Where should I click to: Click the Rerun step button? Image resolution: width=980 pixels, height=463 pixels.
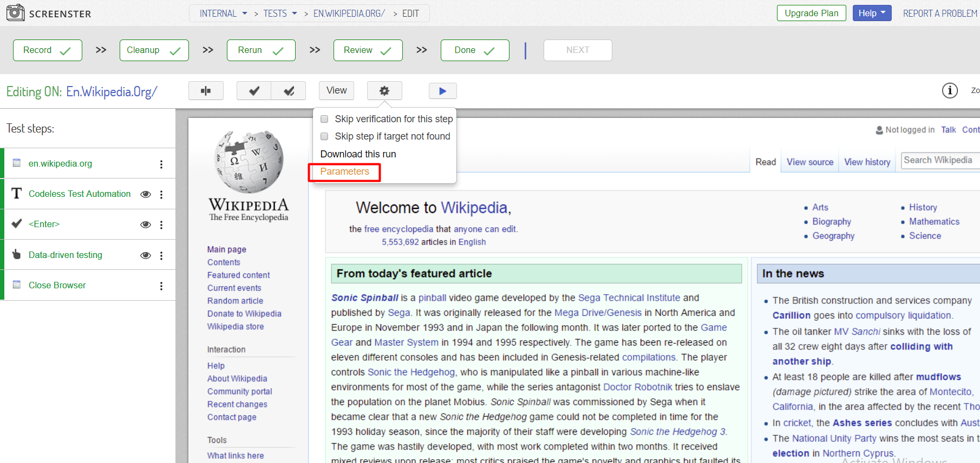click(261, 50)
